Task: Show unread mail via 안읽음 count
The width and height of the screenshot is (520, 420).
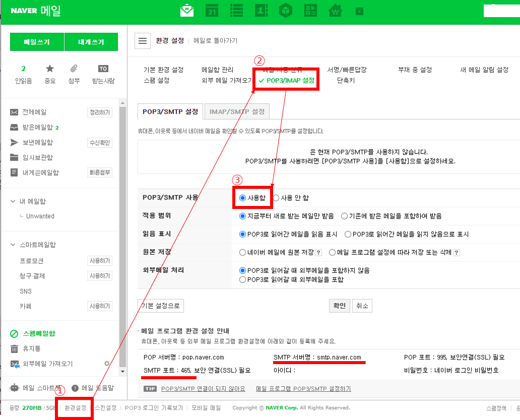Action: click(23, 74)
